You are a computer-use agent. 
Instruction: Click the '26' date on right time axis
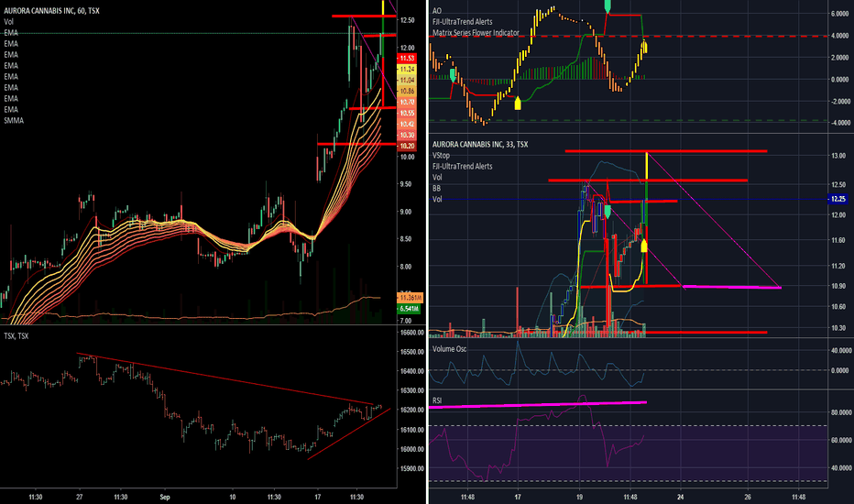[x=748, y=497]
